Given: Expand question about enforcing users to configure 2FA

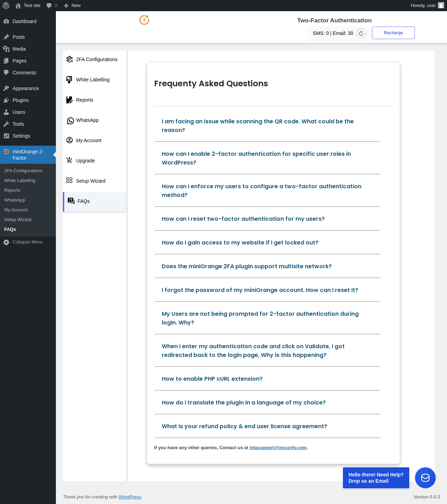Looking at the screenshot, I should (268, 191).
